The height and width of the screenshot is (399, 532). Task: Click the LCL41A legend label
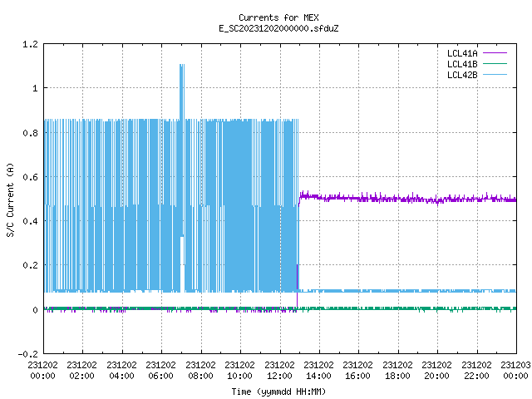(x=462, y=53)
